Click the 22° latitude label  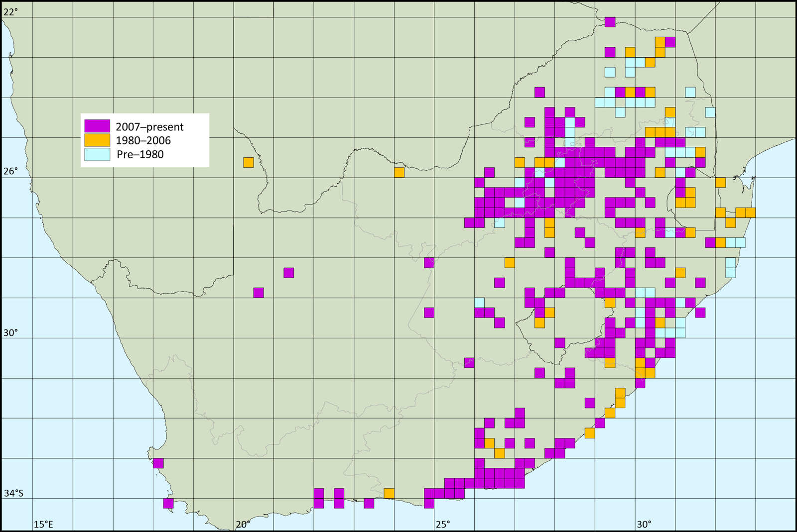[10, 12]
